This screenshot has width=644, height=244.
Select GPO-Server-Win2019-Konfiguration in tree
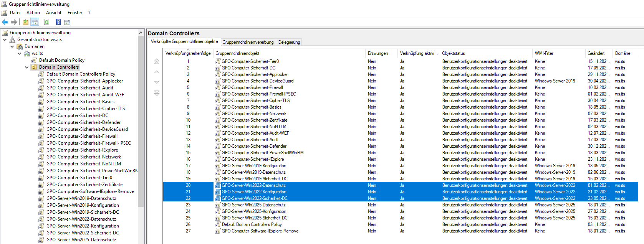83,205
